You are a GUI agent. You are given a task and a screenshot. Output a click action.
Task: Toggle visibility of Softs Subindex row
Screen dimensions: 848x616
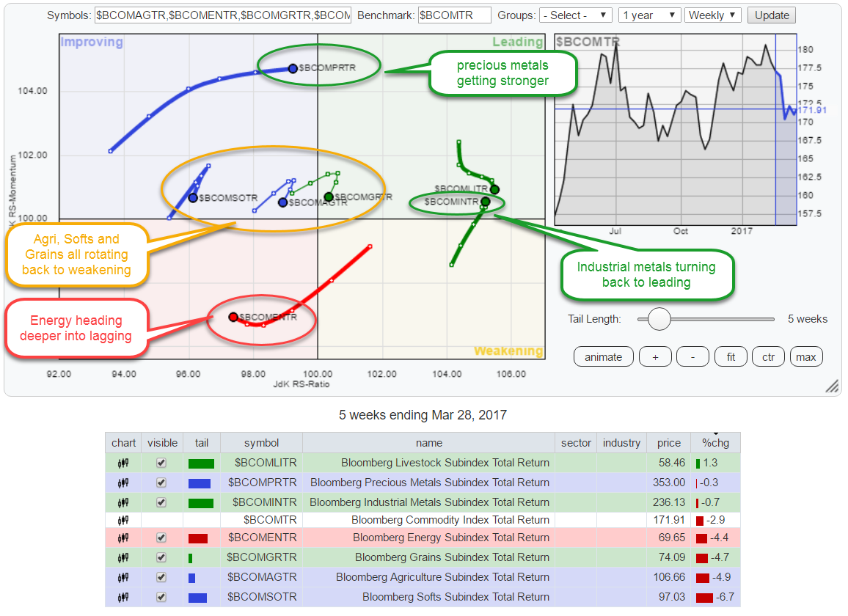coord(161,597)
